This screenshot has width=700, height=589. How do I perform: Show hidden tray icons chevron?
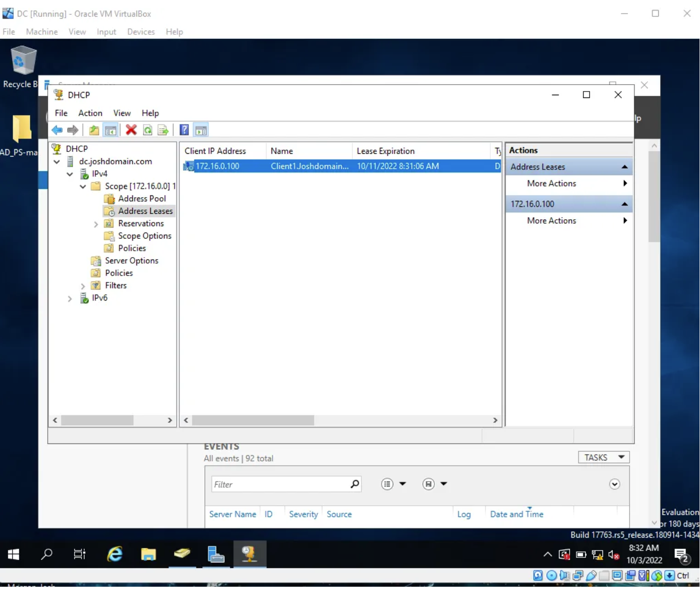(548, 555)
